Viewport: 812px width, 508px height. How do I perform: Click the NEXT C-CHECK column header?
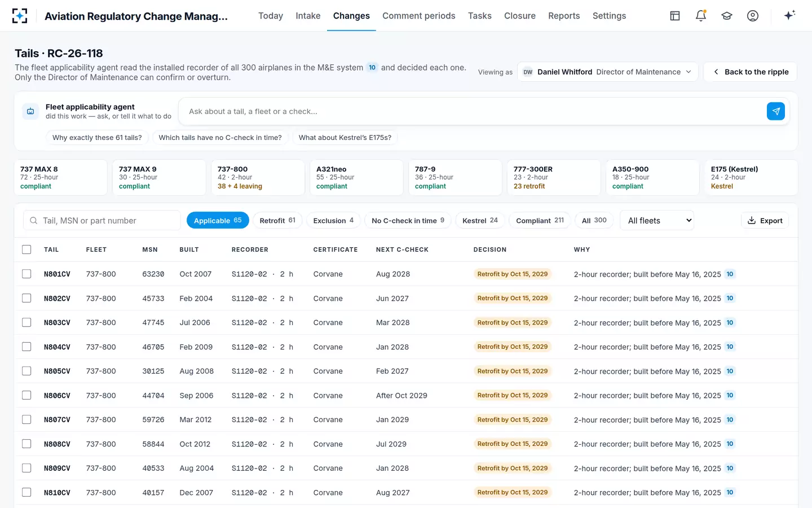click(402, 249)
